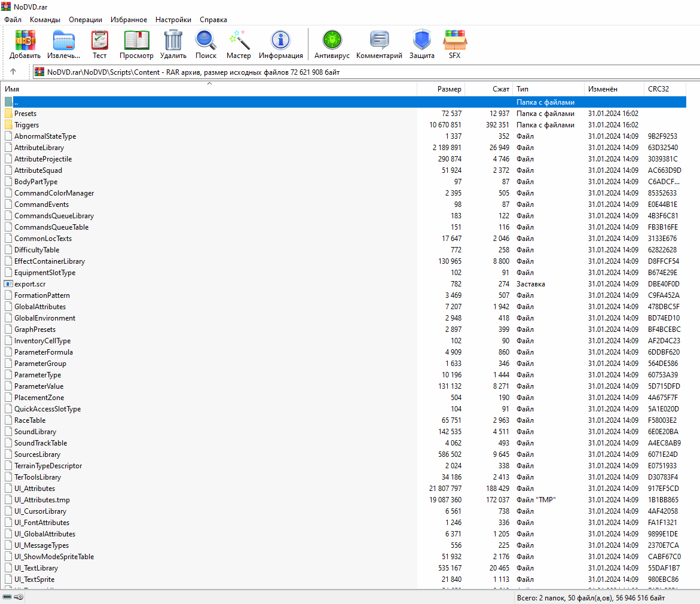Go up one folder with arrow button

point(13,72)
